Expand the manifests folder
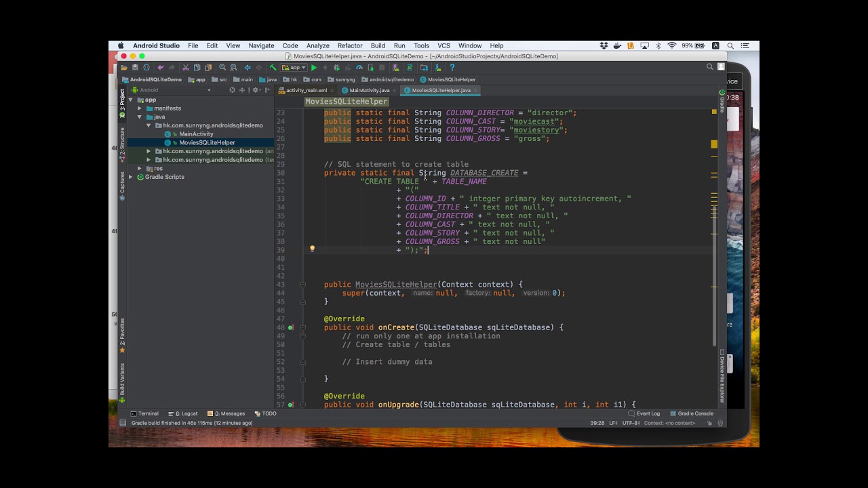868x488 pixels. pos(140,108)
